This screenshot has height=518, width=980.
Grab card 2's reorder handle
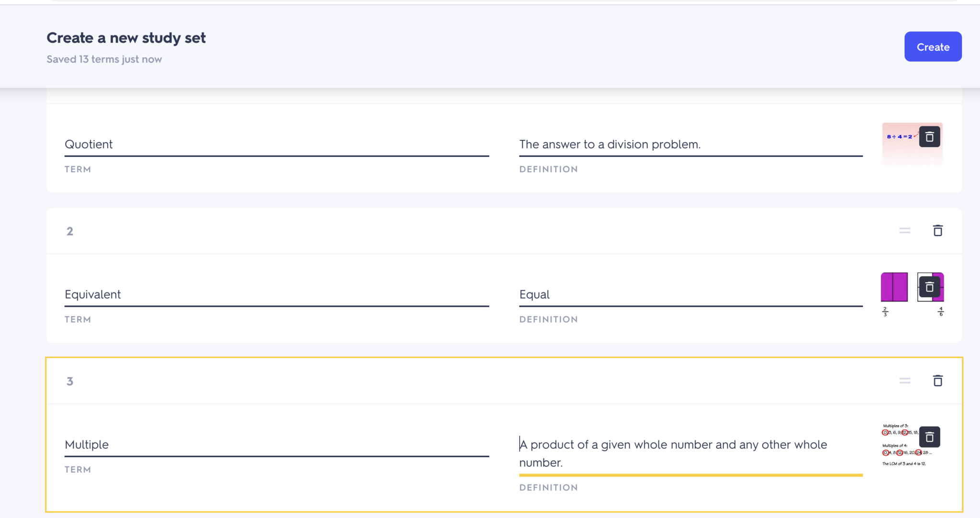click(904, 231)
